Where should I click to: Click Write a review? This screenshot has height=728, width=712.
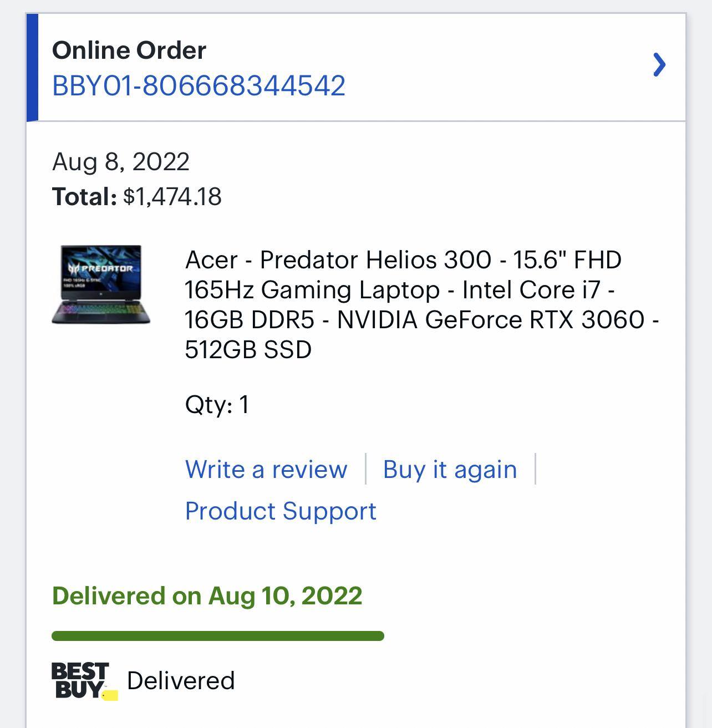[x=266, y=469]
